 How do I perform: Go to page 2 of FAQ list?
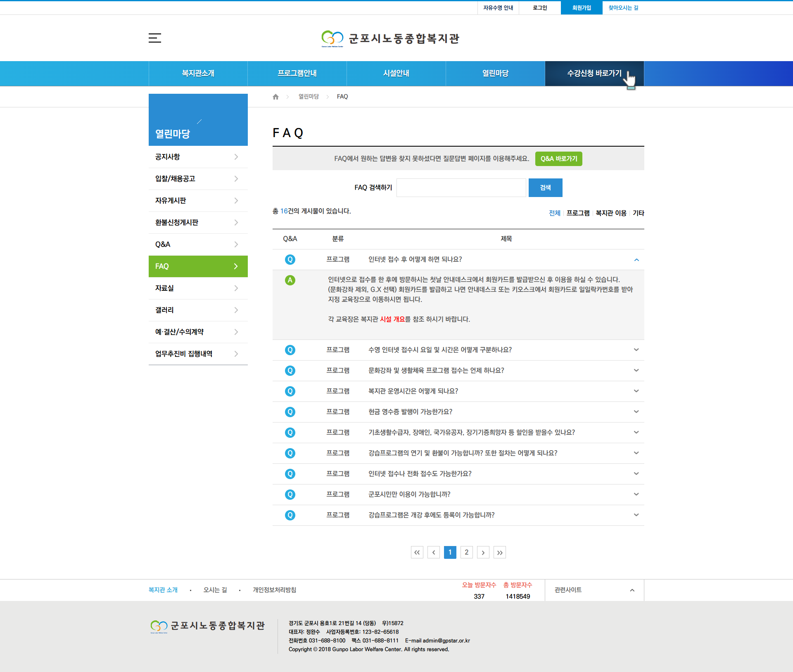pyautogui.click(x=466, y=552)
